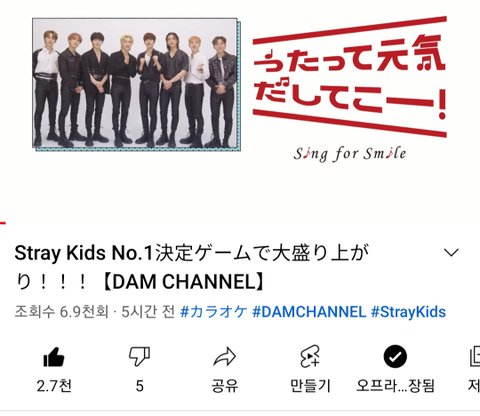Viewport: 480px width, 416px height.
Task: Tap the red progress bar at video edge
Action: 3,223
